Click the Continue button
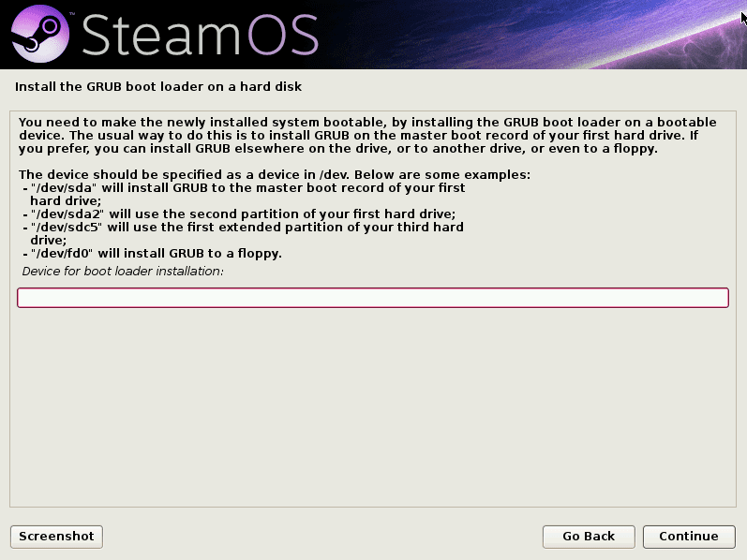Image resolution: width=747 pixels, height=560 pixels. pos(689,537)
